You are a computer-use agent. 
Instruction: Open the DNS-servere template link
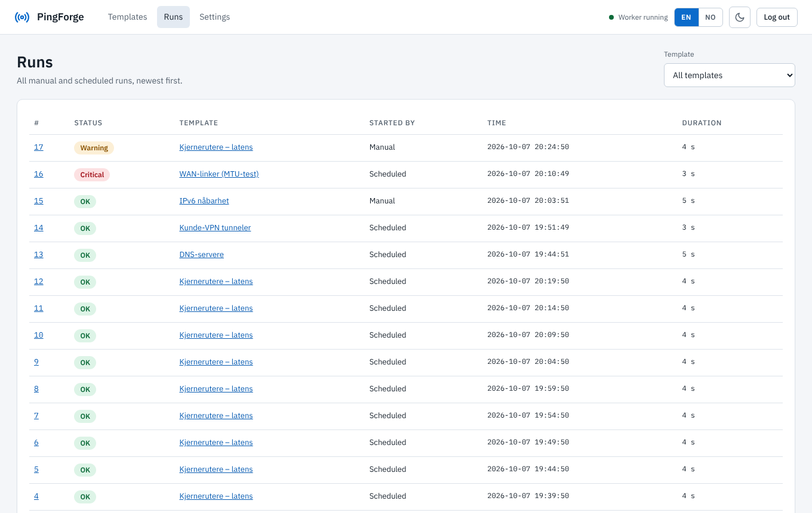[202, 255]
